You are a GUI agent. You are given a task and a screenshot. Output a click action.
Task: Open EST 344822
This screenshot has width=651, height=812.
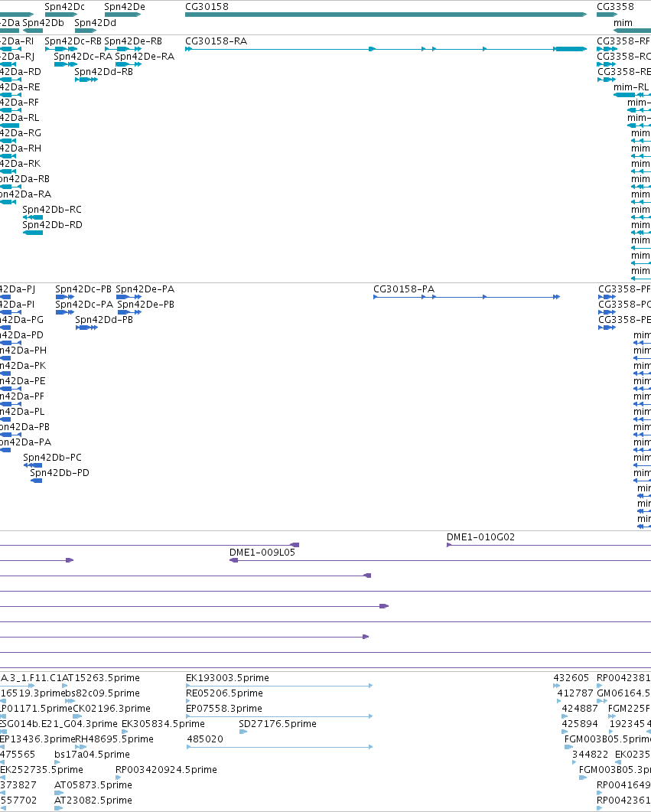click(x=591, y=755)
